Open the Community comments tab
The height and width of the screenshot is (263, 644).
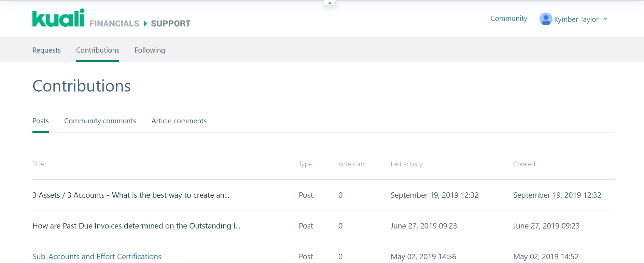tap(100, 121)
